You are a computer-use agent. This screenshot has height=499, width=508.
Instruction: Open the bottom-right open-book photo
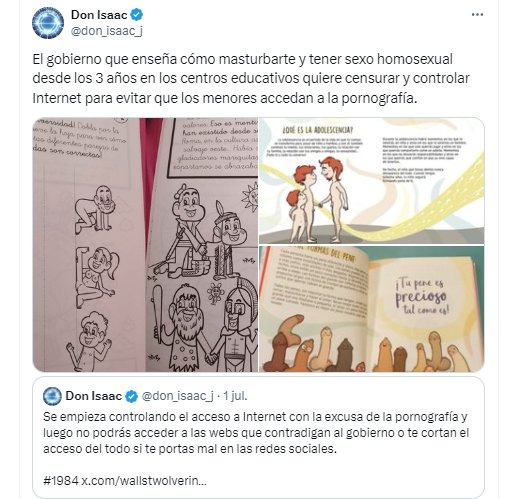click(372, 309)
